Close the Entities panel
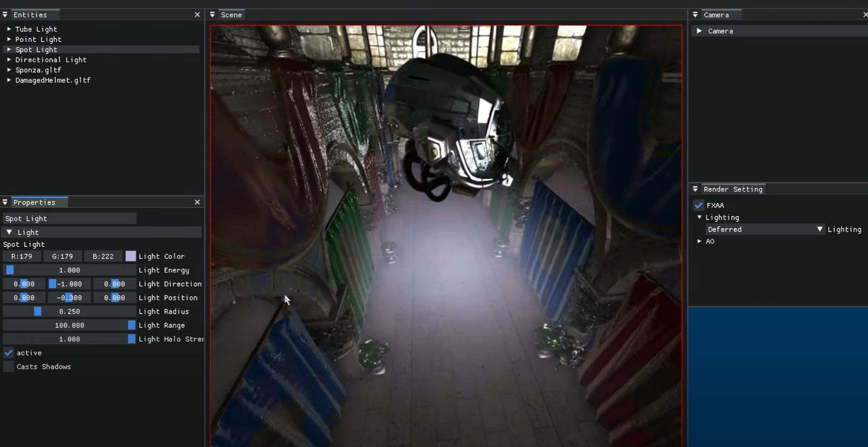Image resolution: width=868 pixels, height=447 pixels. [x=197, y=15]
